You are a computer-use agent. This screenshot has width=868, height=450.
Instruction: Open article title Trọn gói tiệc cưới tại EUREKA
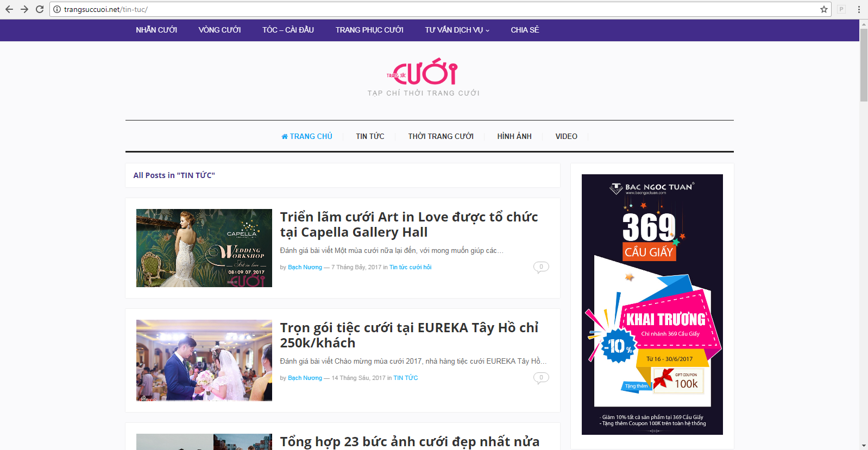(x=409, y=335)
